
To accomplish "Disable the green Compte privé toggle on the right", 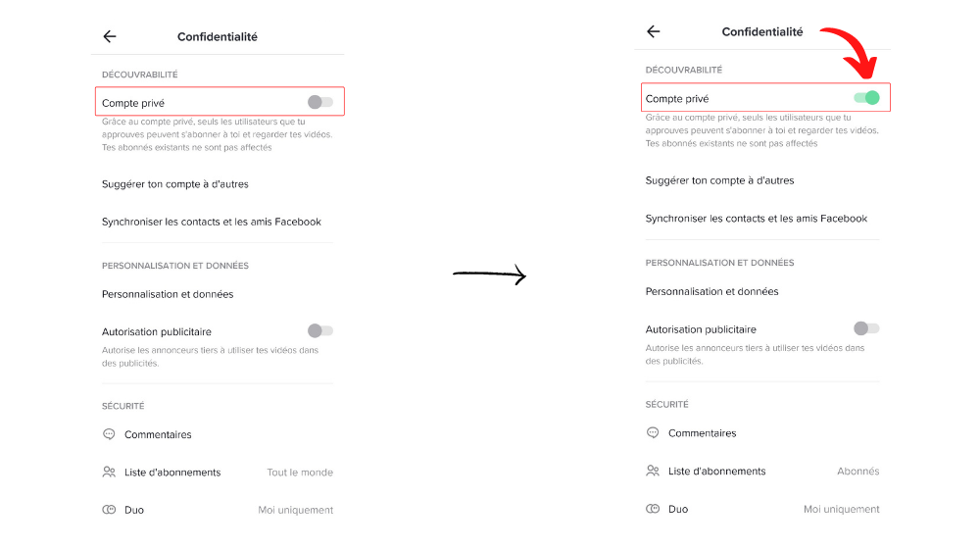I will coord(866,97).
